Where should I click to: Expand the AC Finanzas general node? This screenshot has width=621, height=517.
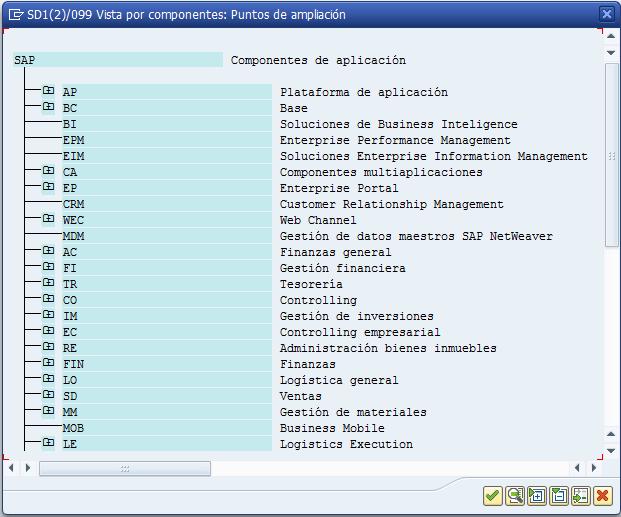(48, 251)
